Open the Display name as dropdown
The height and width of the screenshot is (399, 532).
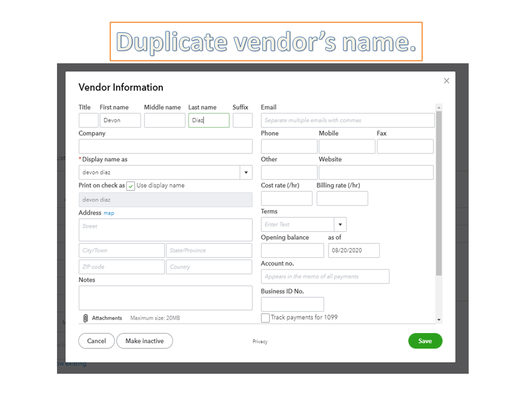(245, 172)
